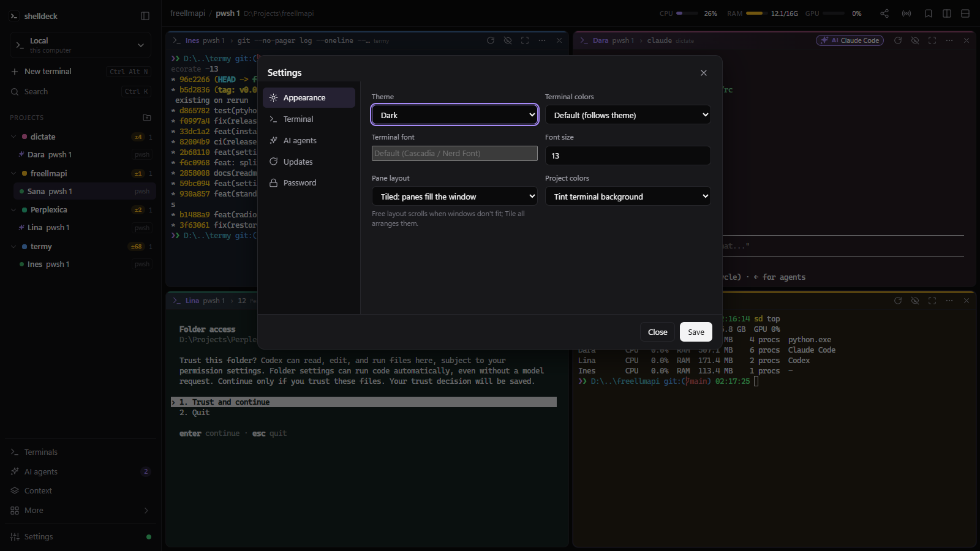Restart the Ines pwsh 1 pane with refresh icon
The image size is (980, 551).
[491, 40]
